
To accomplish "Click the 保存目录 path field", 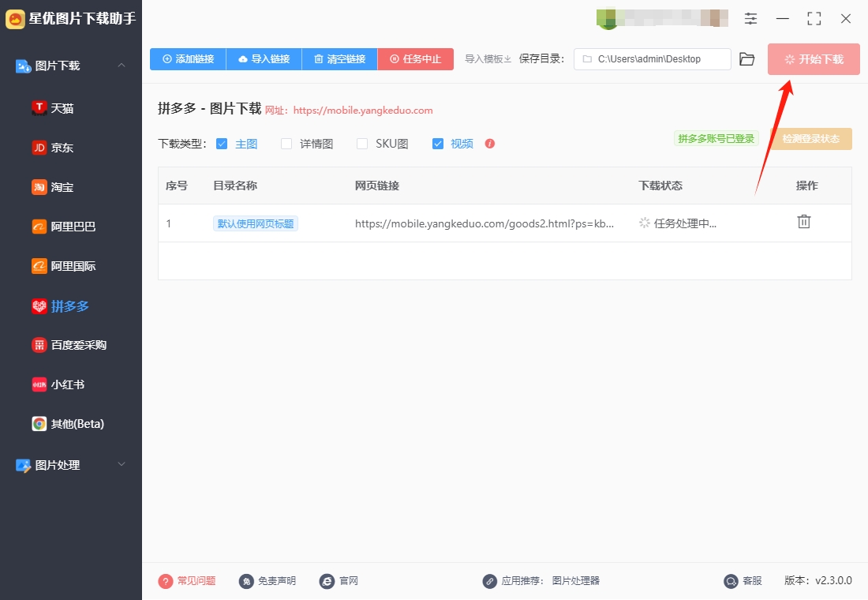I will coord(652,58).
